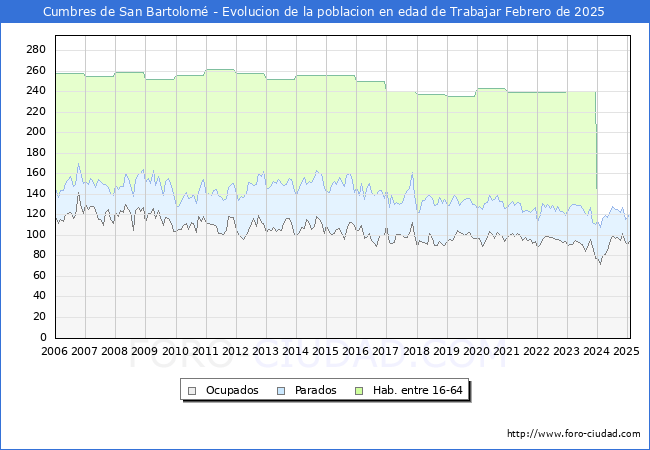Click the 280 y-axis value
Image resolution: width=650 pixels, height=450 pixels.
(36, 50)
